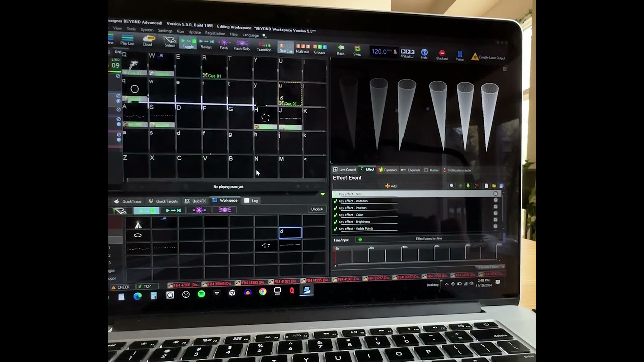Choose the Flash cue mode
Screen dimensions: 644x362
[x=224, y=45]
